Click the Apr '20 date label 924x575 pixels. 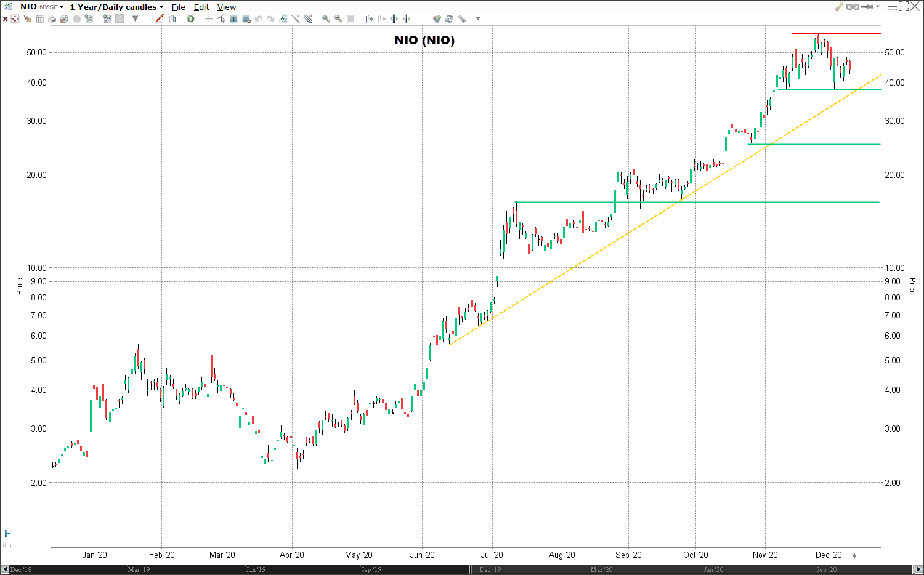(x=292, y=555)
